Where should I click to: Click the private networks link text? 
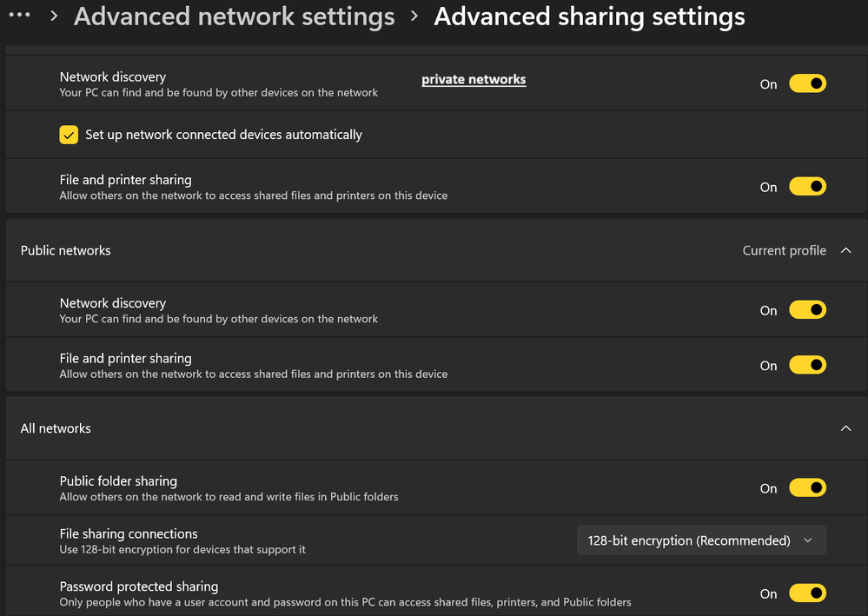[474, 80]
